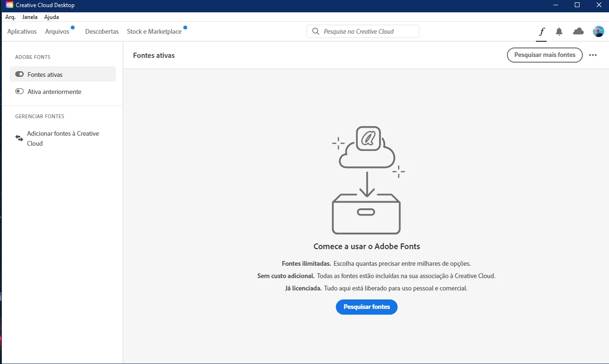
Task: Click the Ativa anteriormente toggle icon
Action: tap(19, 91)
